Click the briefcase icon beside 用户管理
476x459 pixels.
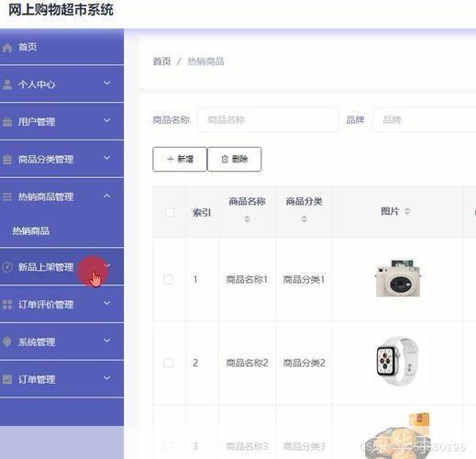click(x=7, y=122)
